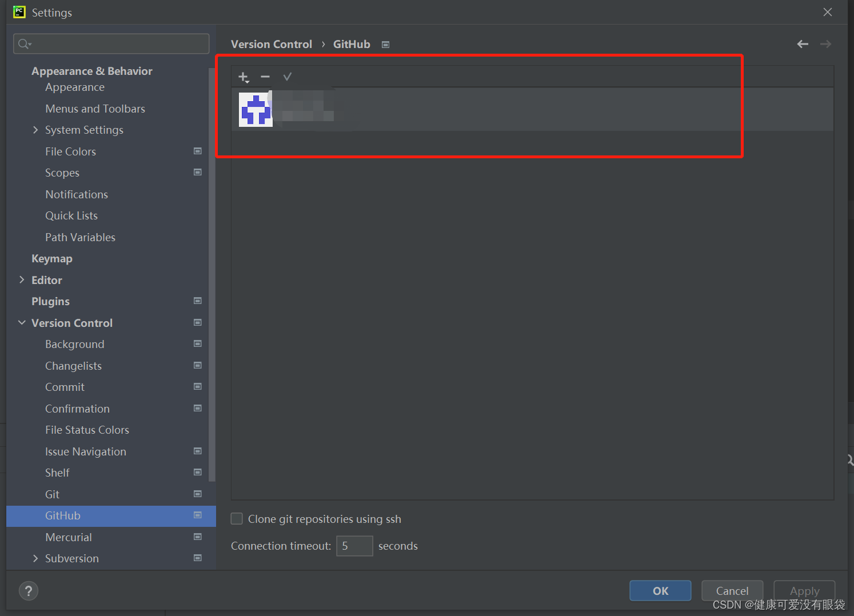This screenshot has height=616, width=854.
Task: Click the project-level icon beside GitHub breadcrumb
Action: coord(386,45)
